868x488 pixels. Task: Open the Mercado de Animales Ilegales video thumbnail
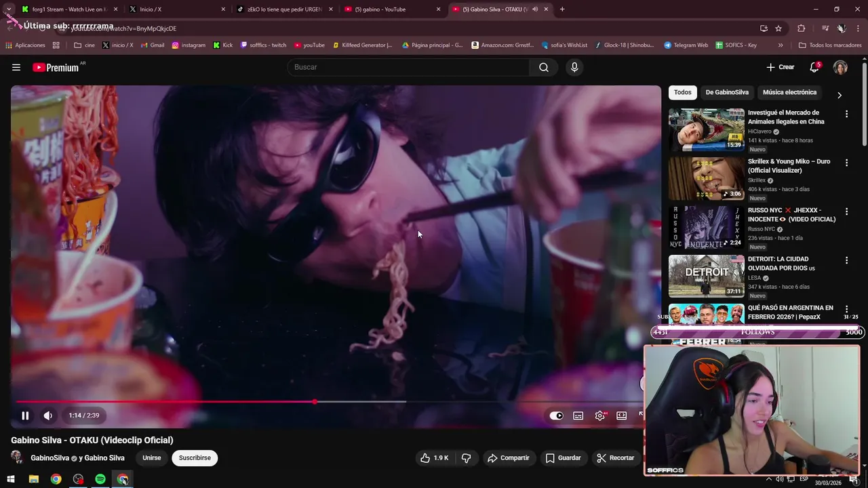[x=706, y=129]
